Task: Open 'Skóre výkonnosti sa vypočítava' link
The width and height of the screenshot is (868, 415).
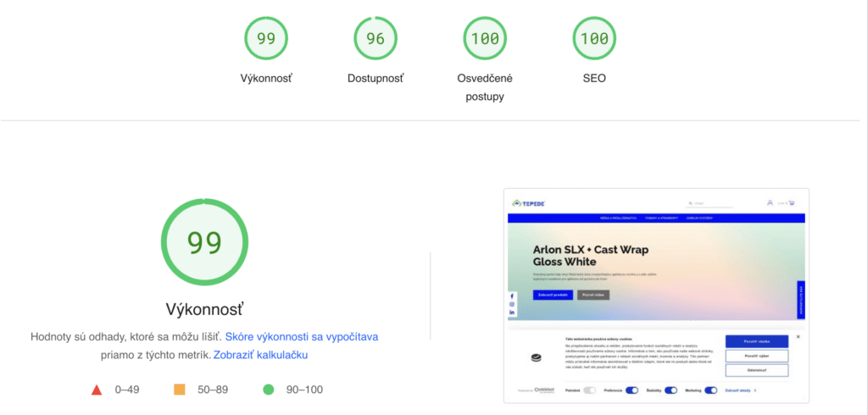Action: click(x=301, y=336)
